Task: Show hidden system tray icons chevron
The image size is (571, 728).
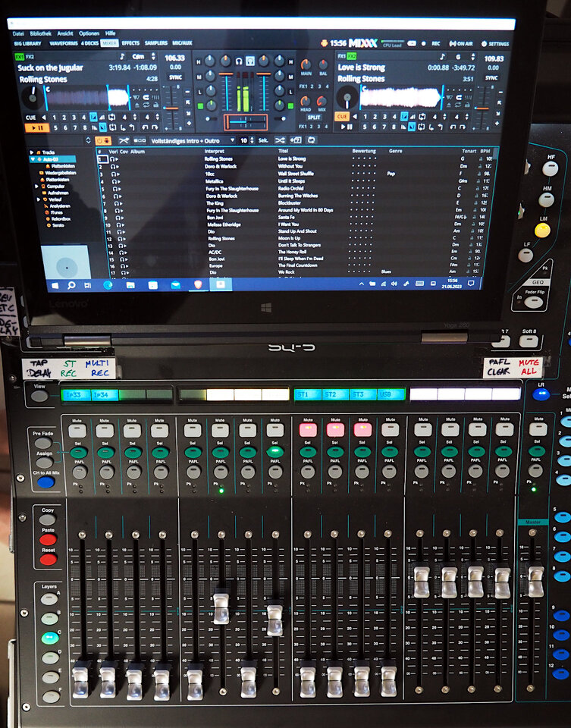Action: [x=361, y=284]
